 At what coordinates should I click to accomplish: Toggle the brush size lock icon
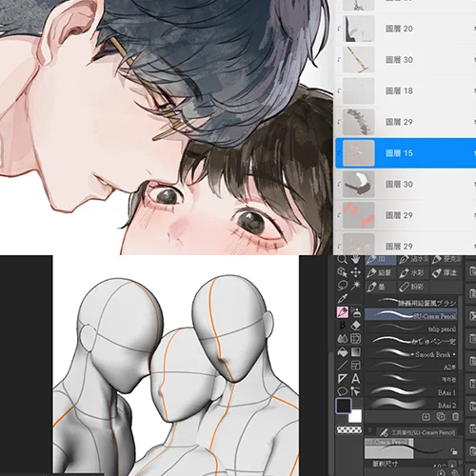click(454, 450)
